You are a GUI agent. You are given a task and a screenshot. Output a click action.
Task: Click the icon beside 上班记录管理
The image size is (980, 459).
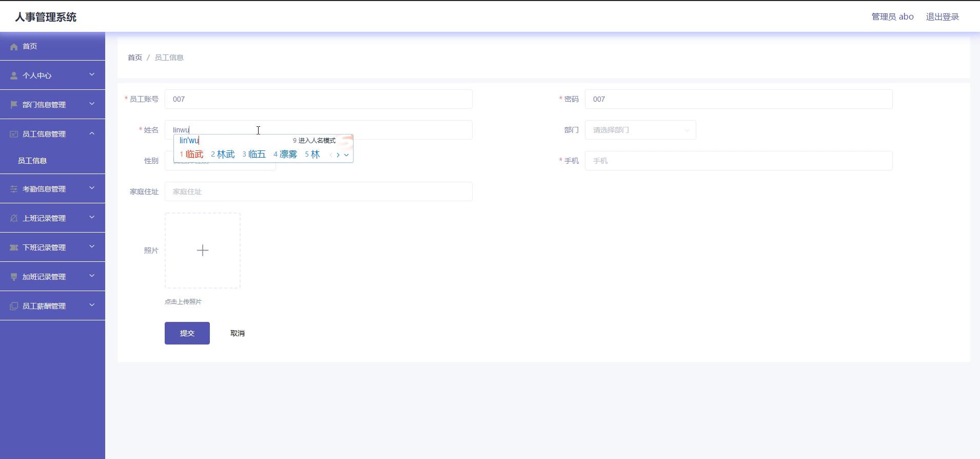pos(14,218)
